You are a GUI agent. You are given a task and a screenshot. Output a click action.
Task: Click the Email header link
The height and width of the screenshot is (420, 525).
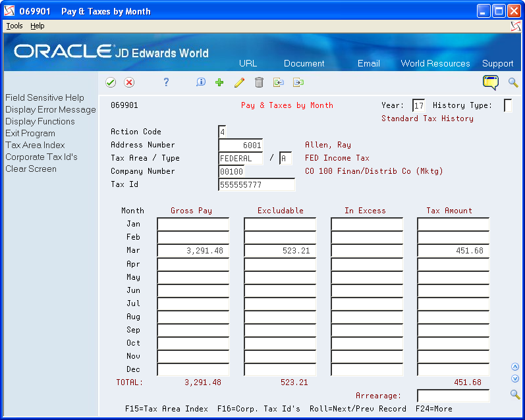[x=369, y=63]
